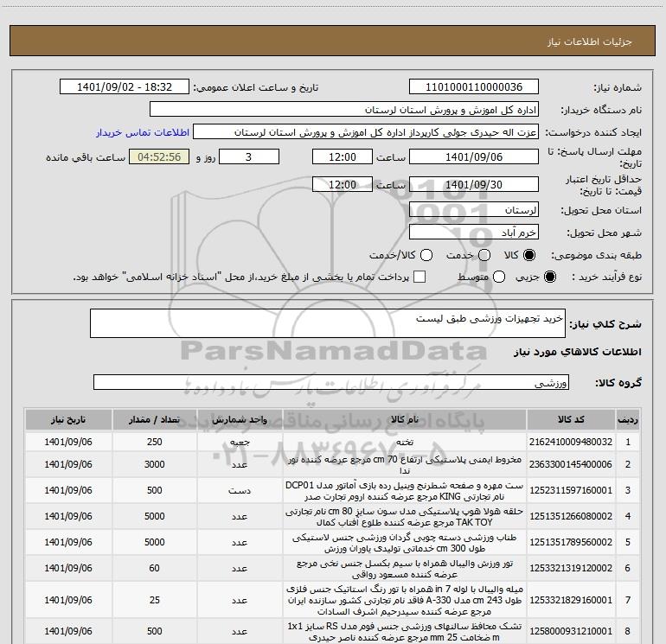Click the طناب ورزشی دسته چوبی product name

(x=405, y=543)
